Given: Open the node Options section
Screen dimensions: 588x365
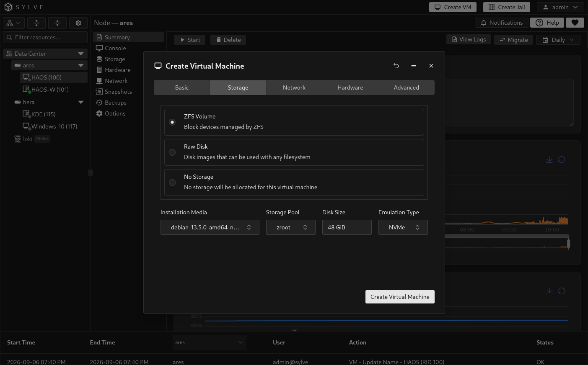Looking at the screenshot, I should click(128, 113).
